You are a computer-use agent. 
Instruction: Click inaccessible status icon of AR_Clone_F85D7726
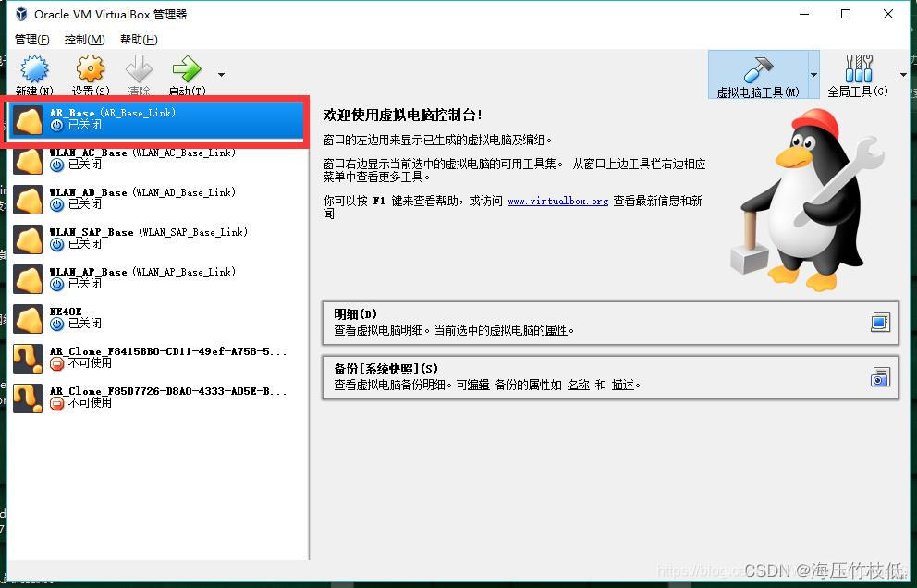point(56,404)
